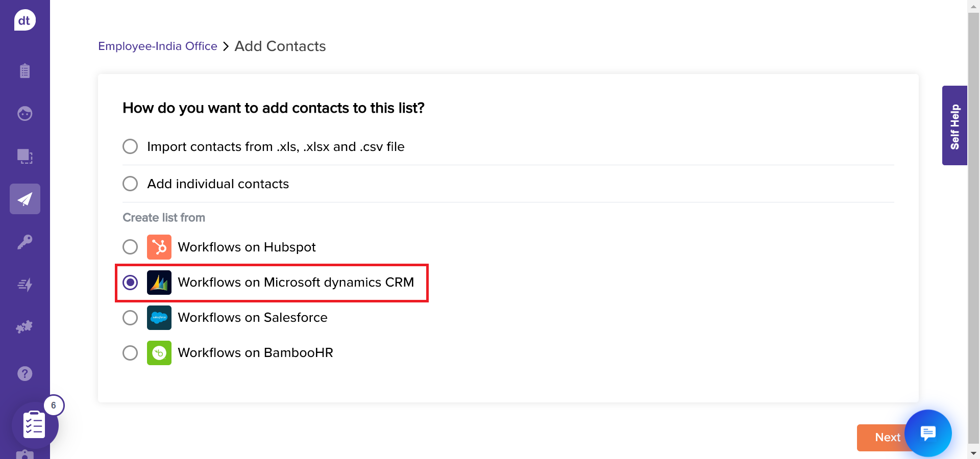Click the puzzle pieces sidebar icon
This screenshot has height=459, width=980.
pyautogui.click(x=24, y=327)
